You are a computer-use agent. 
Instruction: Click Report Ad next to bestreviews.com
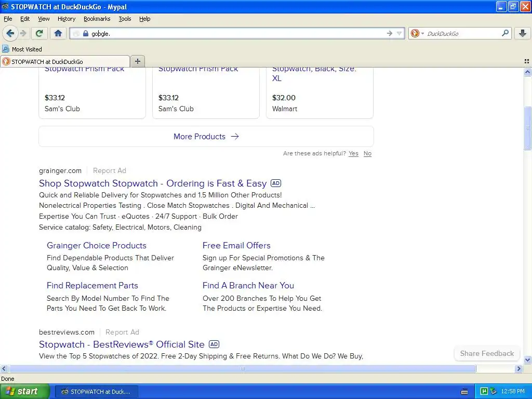click(x=122, y=332)
